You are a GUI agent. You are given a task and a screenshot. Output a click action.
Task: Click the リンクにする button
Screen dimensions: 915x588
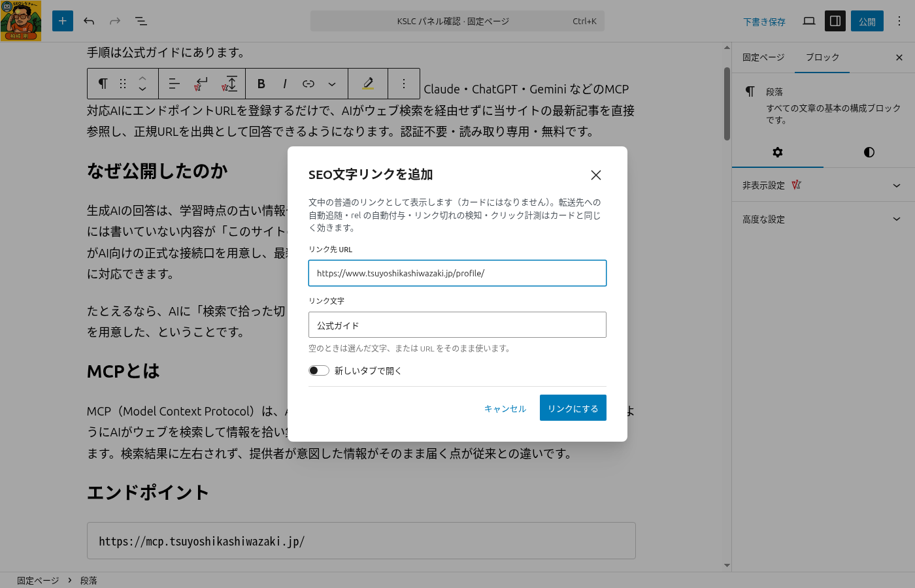click(573, 408)
